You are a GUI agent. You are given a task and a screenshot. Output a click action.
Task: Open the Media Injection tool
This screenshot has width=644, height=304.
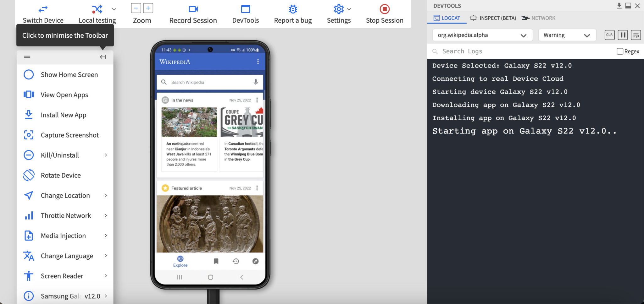pos(63,235)
